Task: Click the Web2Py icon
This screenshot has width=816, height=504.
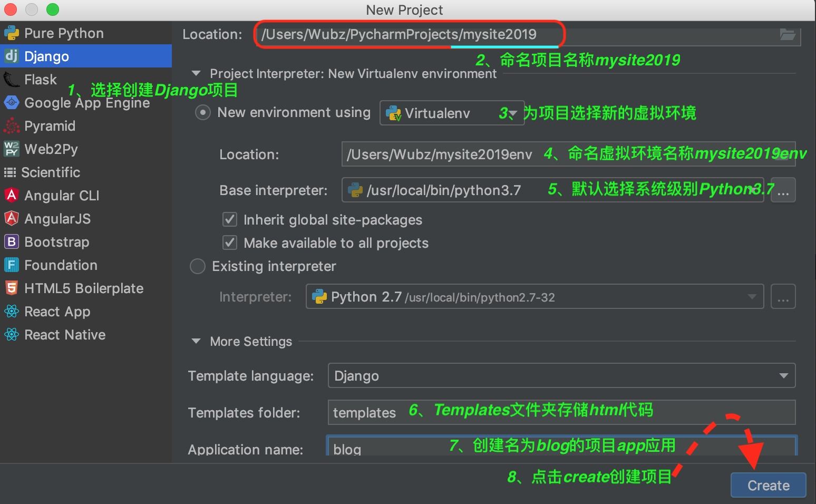Action: (12, 149)
